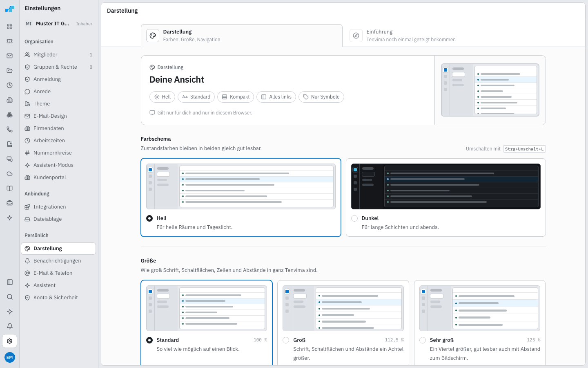Select the Groß size radio button
Viewport: 588px width, 368px height.
point(286,340)
